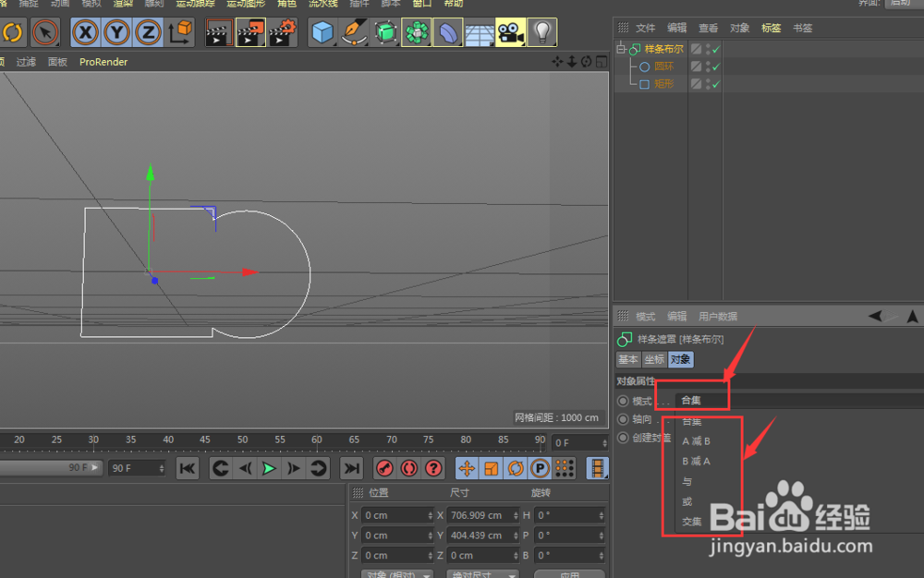Click attribute manager back arrow
This screenshot has height=578, width=924.
[876, 316]
